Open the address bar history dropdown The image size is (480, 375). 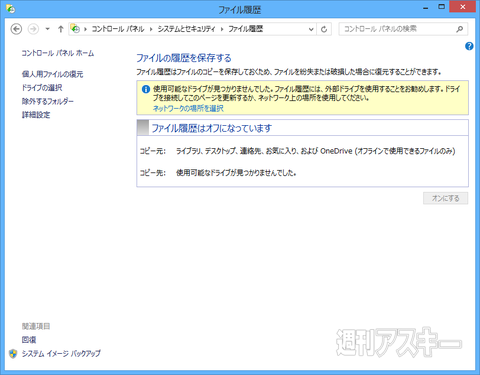311,29
